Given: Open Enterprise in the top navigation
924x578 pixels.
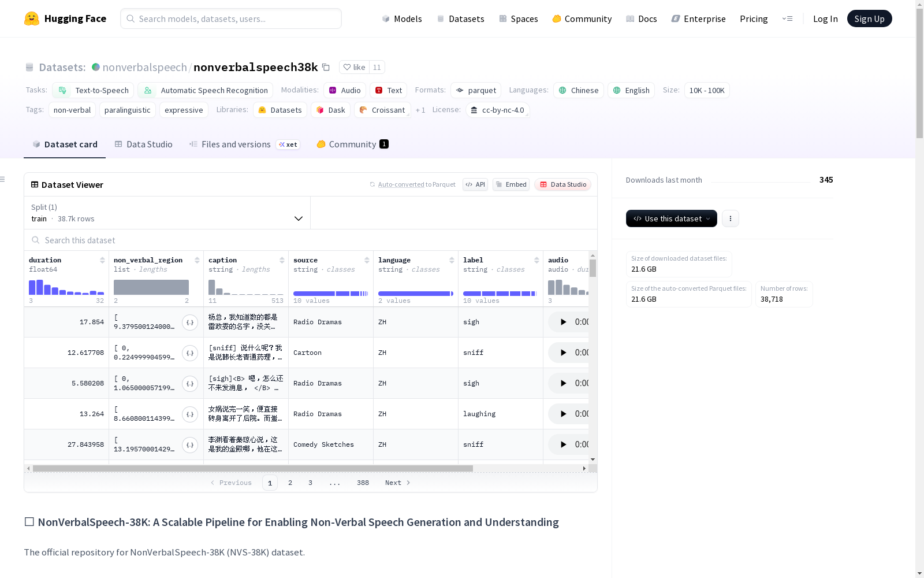Looking at the screenshot, I should (699, 18).
